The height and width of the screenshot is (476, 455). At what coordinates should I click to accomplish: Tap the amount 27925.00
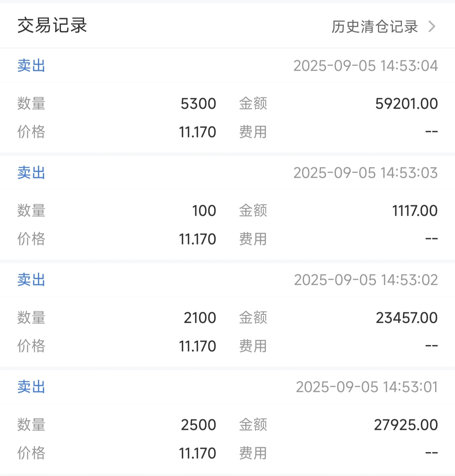[x=406, y=425]
